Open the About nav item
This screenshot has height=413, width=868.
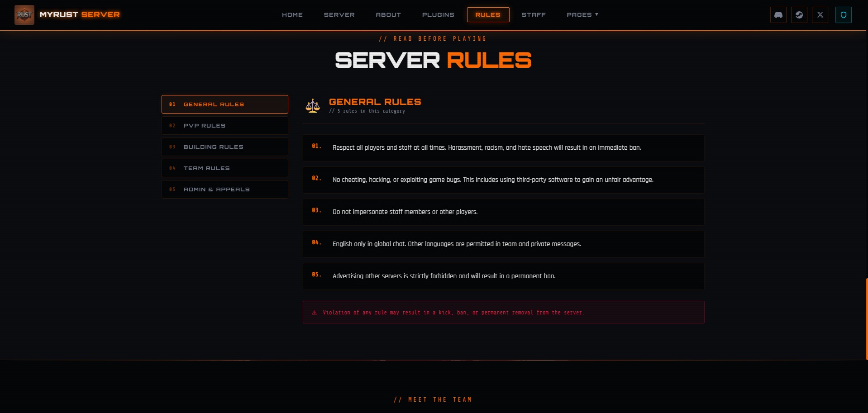point(388,15)
